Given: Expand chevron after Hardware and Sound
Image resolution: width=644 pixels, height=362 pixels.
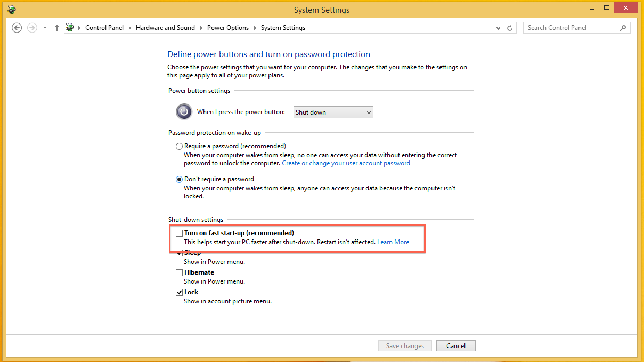Looking at the screenshot, I should pyautogui.click(x=201, y=28).
